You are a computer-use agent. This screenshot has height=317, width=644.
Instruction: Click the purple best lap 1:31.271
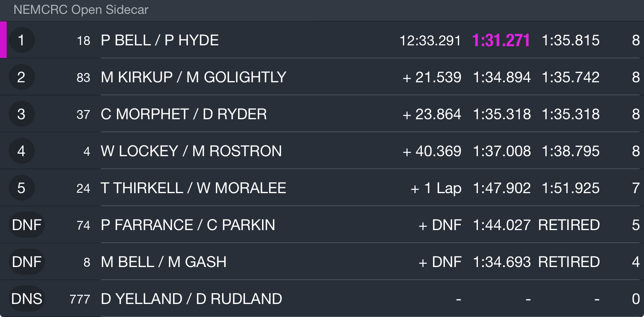point(501,40)
